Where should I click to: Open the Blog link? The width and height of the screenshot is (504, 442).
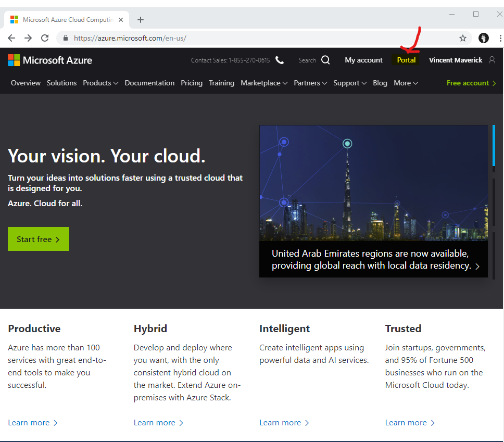coord(380,83)
